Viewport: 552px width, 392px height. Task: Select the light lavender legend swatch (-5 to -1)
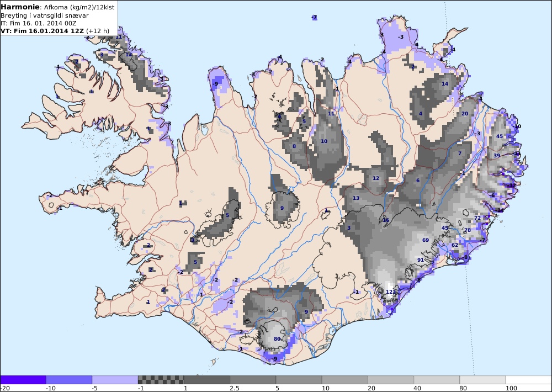coord(115,380)
